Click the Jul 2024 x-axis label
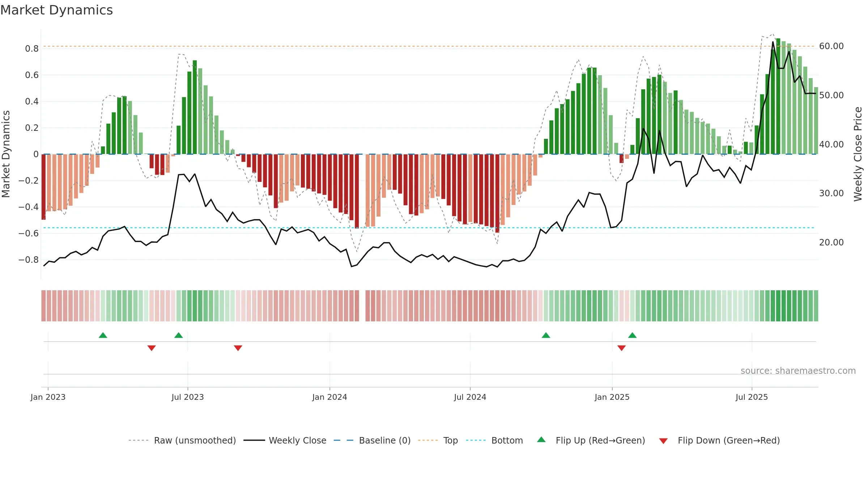The image size is (868, 488). 470,397
